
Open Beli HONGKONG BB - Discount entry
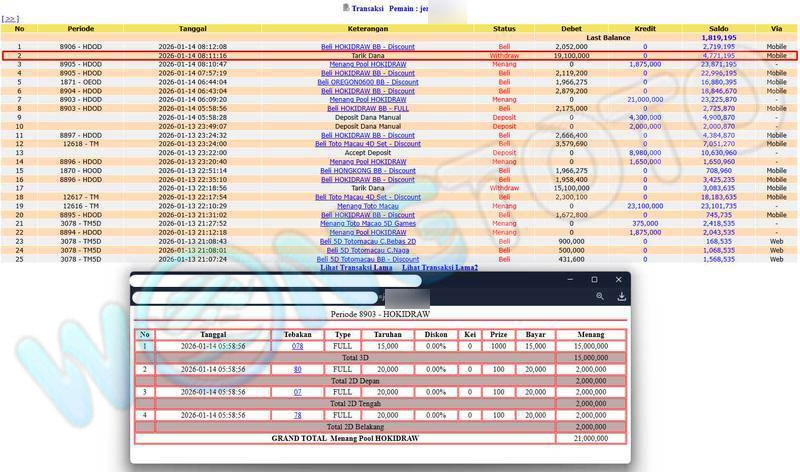coord(367,170)
